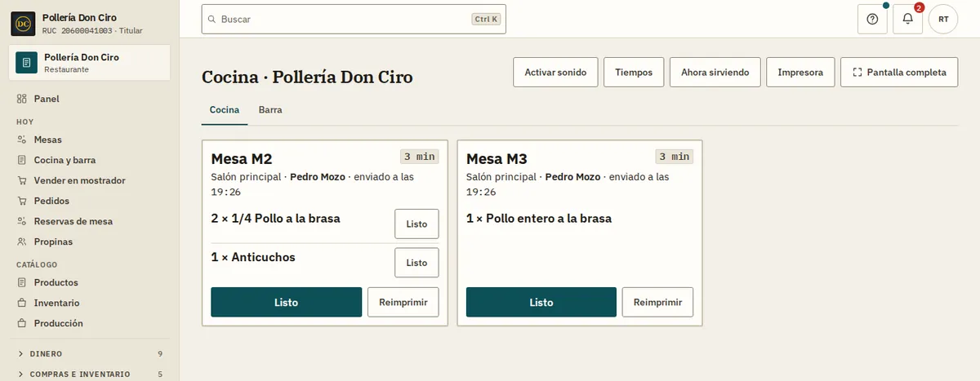Expand the DINERO sidebar section
Screen dimensions: 980x381
coord(90,354)
